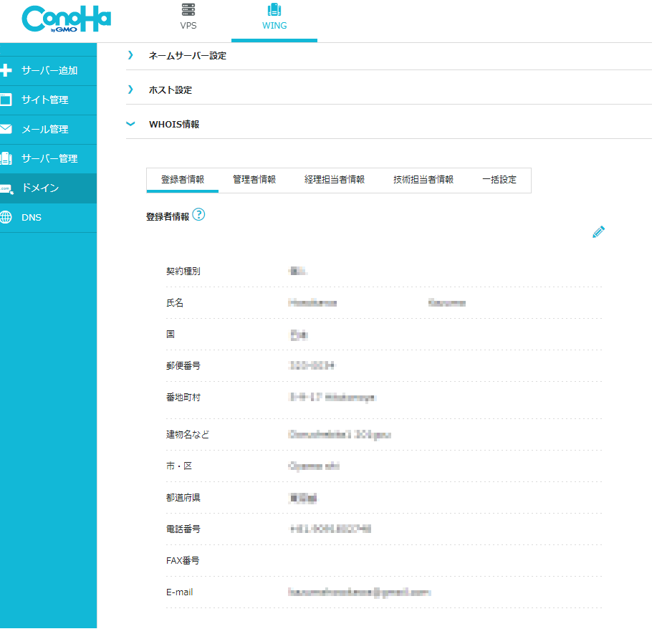This screenshot has width=662, height=644.
Task: Open サーバー追加 in the sidebar
Action: [x=49, y=70]
